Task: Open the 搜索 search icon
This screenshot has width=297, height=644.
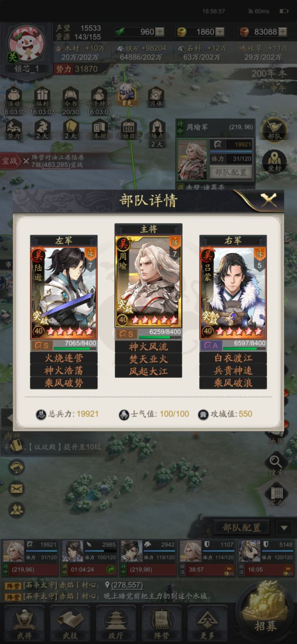Action: click(x=276, y=465)
